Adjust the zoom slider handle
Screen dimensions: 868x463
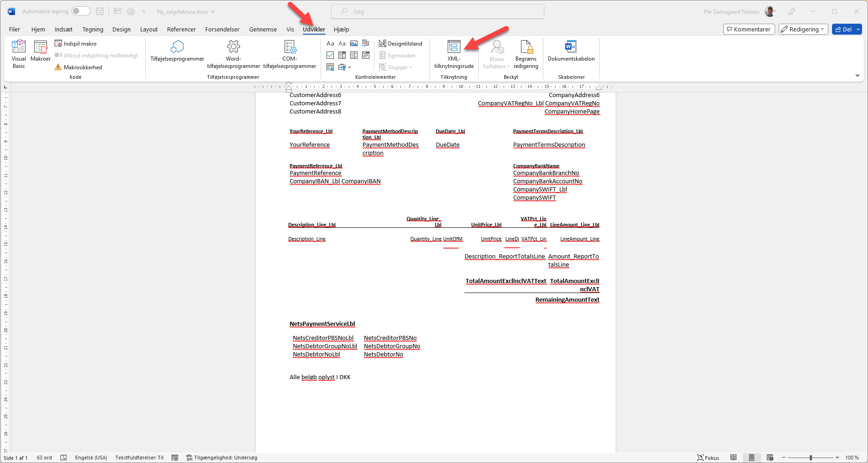click(x=811, y=458)
